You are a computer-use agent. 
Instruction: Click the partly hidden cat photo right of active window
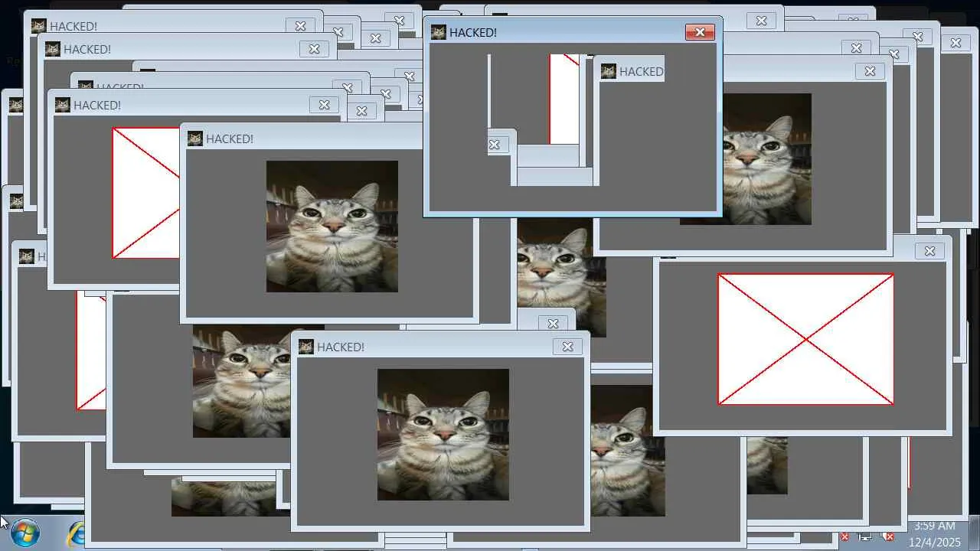pos(767,159)
